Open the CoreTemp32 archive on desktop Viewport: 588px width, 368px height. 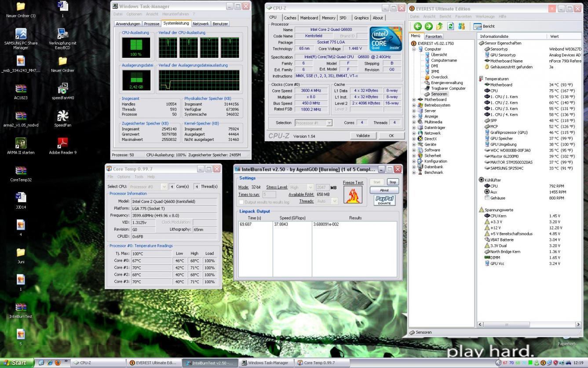(21, 173)
